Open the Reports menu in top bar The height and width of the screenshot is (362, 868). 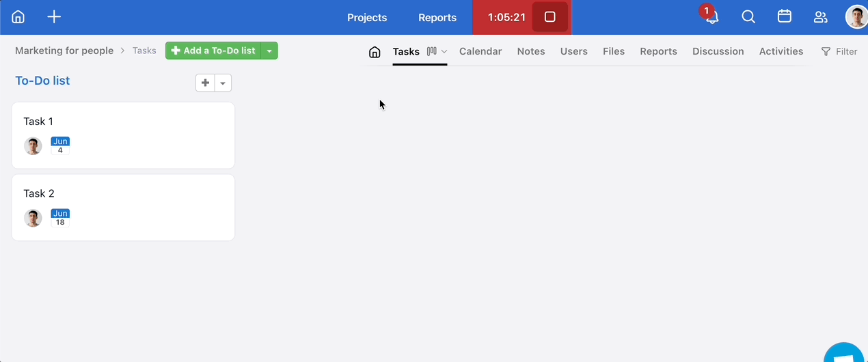[x=437, y=18]
